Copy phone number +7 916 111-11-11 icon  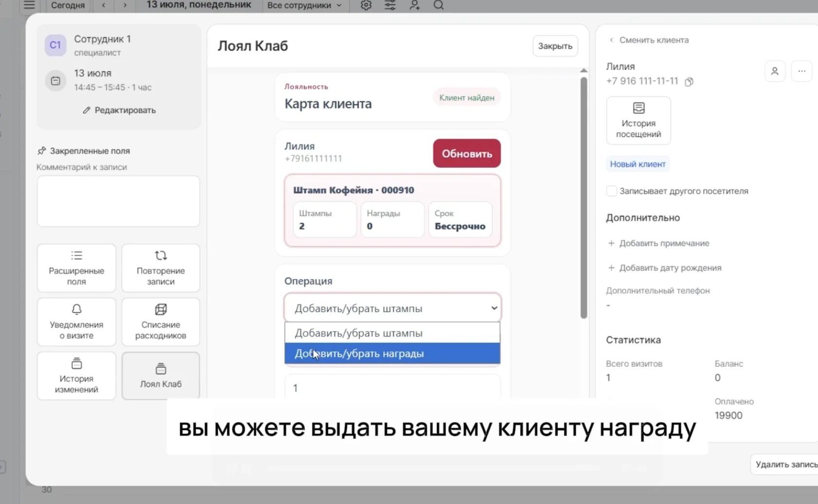689,81
